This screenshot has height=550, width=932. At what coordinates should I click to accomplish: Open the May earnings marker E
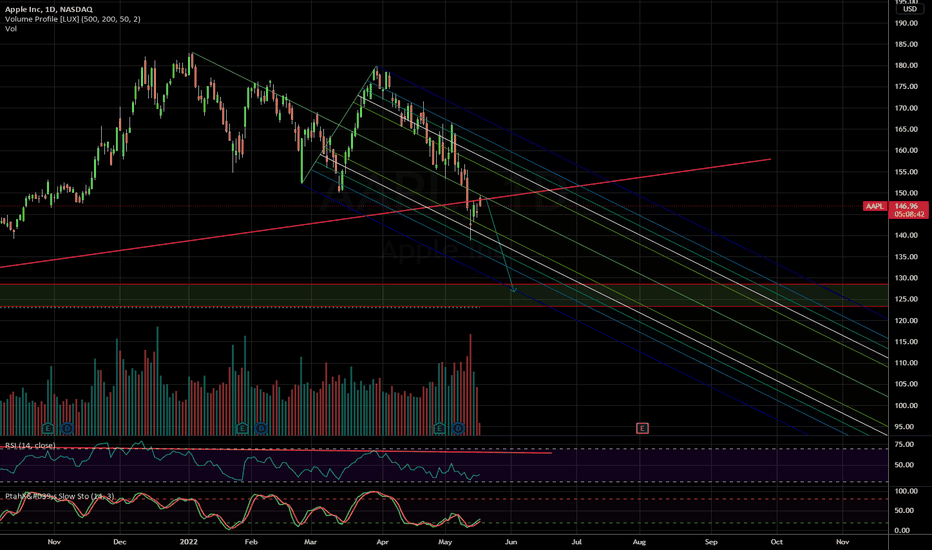tap(439, 428)
